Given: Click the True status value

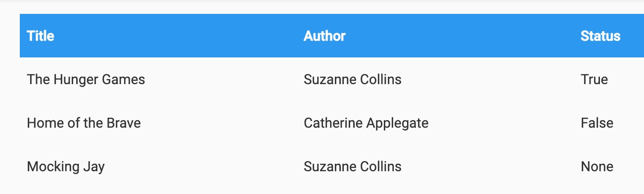Looking at the screenshot, I should coord(595,79).
